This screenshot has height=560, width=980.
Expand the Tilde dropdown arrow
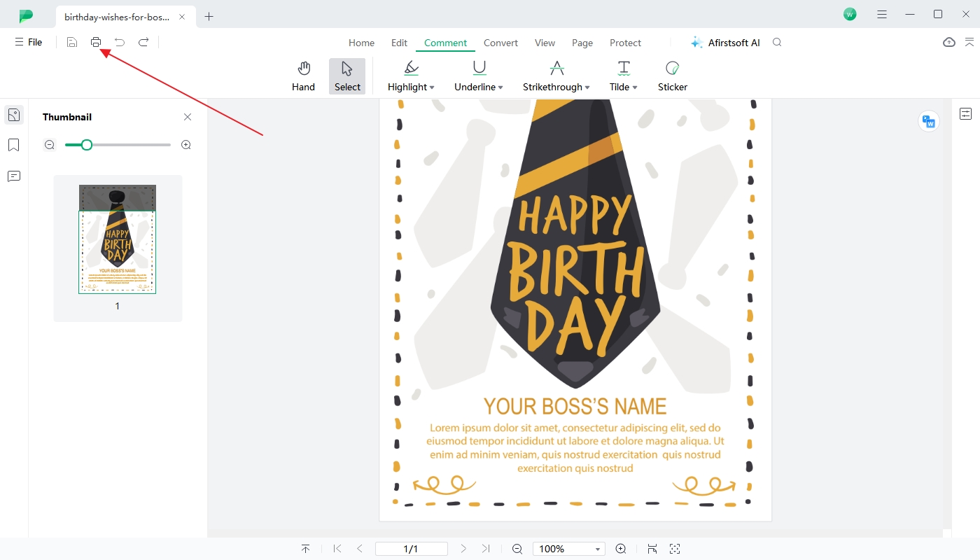tap(635, 87)
